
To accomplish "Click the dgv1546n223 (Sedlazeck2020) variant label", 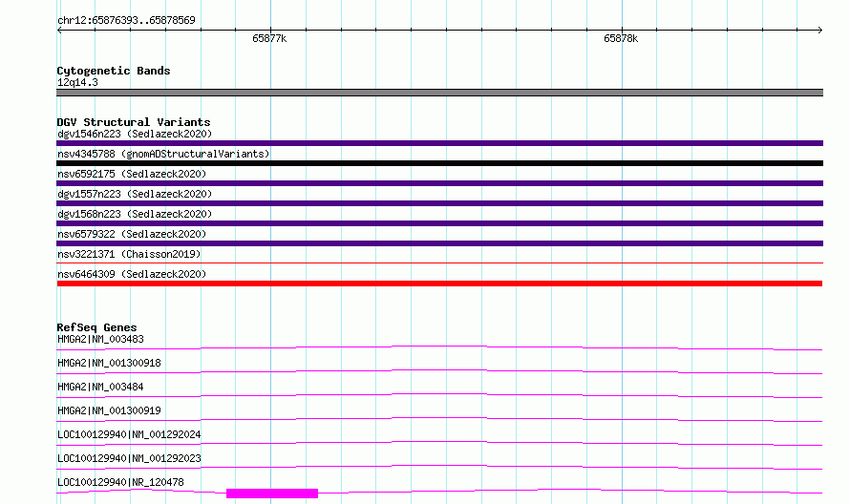I will (x=135, y=134).
